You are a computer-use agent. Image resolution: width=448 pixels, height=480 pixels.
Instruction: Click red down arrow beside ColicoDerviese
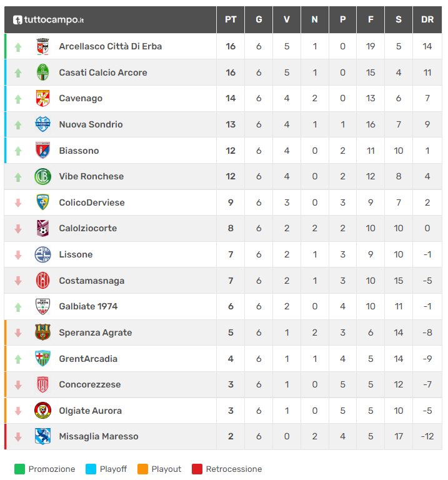click(18, 202)
